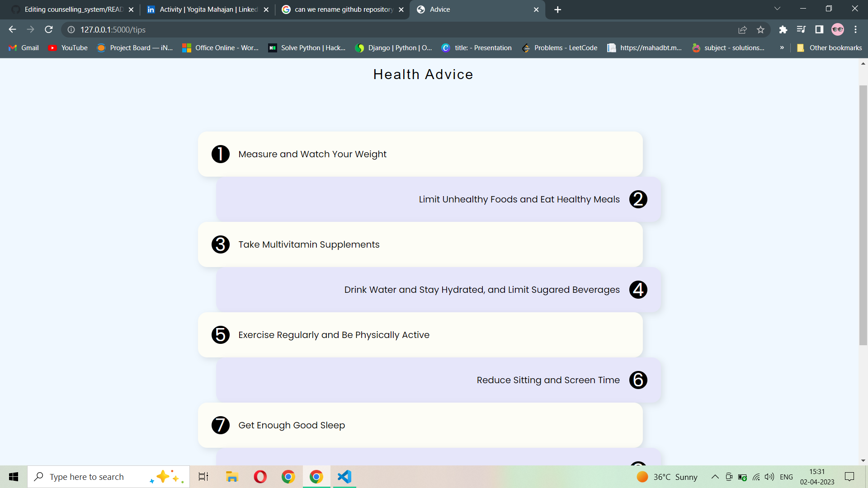868x488 pixels.
Task: Reload the current page
Action: [49, 29]
